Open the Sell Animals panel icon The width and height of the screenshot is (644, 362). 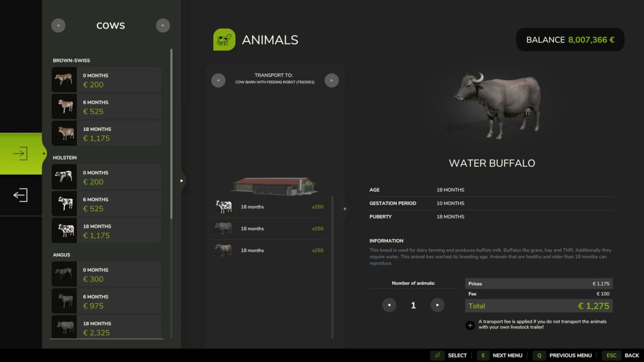tap(21, 195)
